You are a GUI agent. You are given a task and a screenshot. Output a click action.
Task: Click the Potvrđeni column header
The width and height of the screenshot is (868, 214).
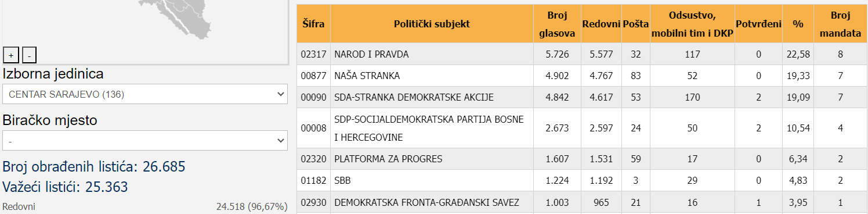pos(758,24)
